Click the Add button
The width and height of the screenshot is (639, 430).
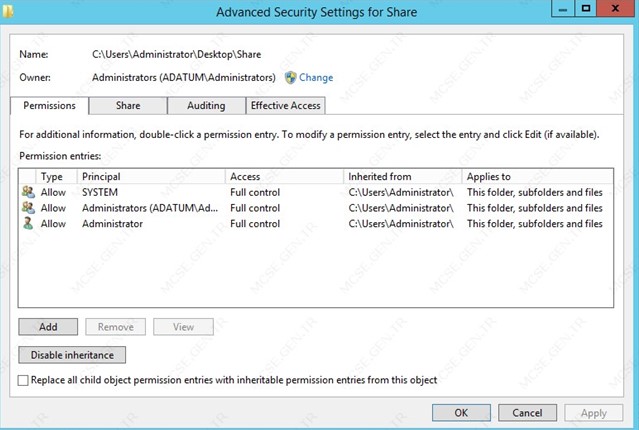pos(48,327)
